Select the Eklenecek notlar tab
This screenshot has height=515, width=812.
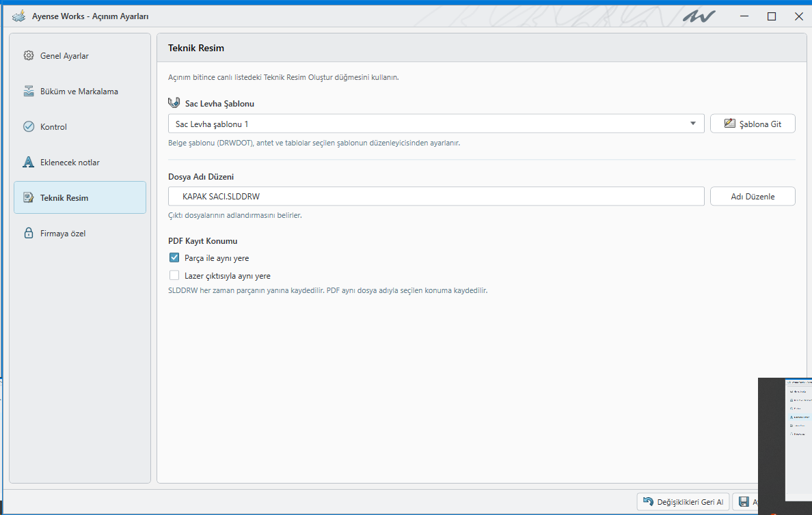(80, 162)
